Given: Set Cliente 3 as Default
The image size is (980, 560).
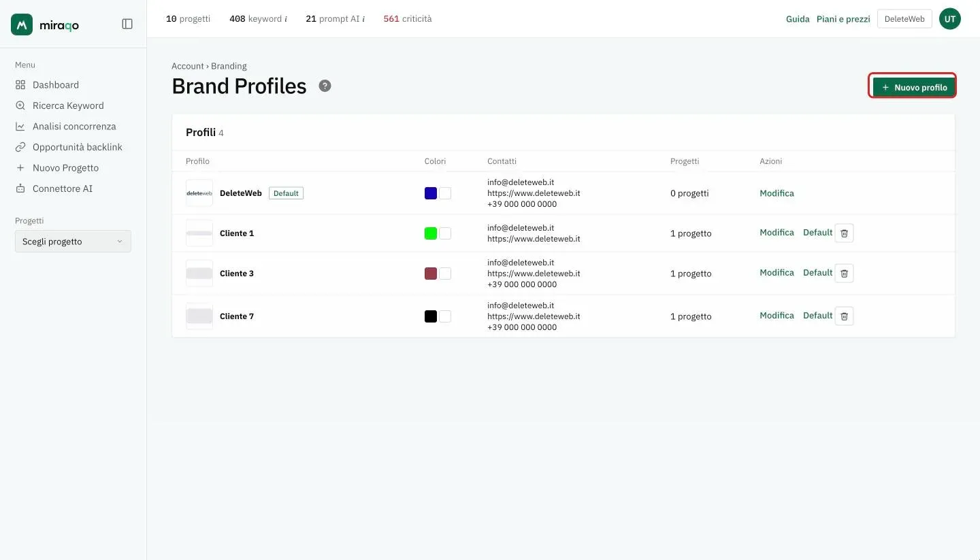Looking at the screenshot, I should (817, 273).
